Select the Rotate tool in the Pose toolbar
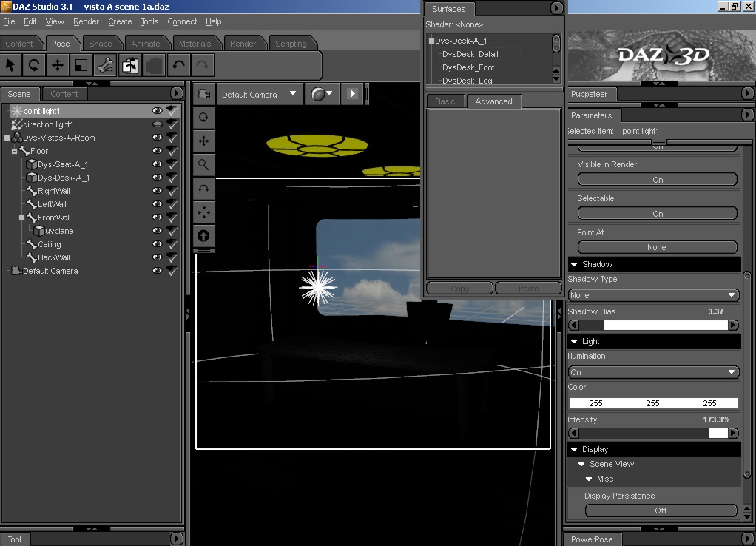756x546 pixels. pos(33,66)
